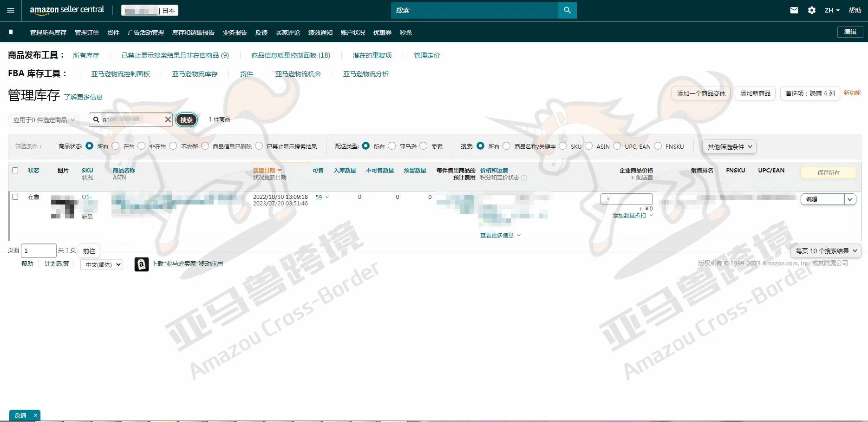Click the info icon beside pricing status
The image size is (868, 422).
[524, 178]
